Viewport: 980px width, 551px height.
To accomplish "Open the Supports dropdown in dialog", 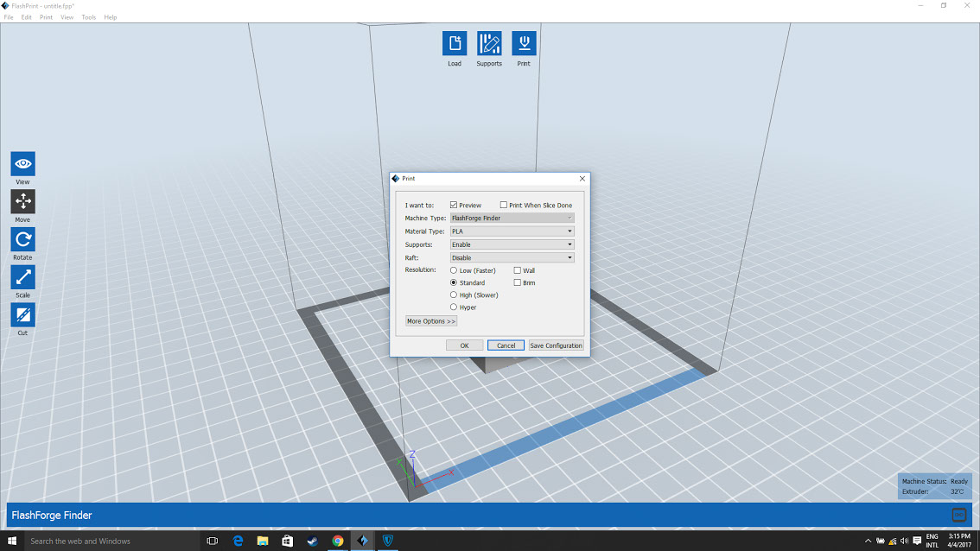I will [512, 244].
